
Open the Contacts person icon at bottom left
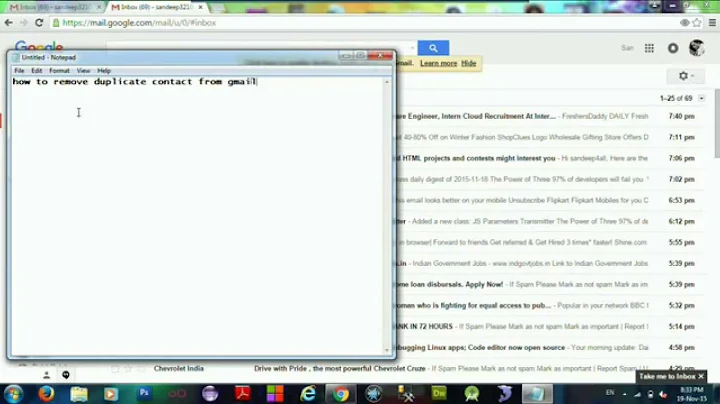[46, 375]
